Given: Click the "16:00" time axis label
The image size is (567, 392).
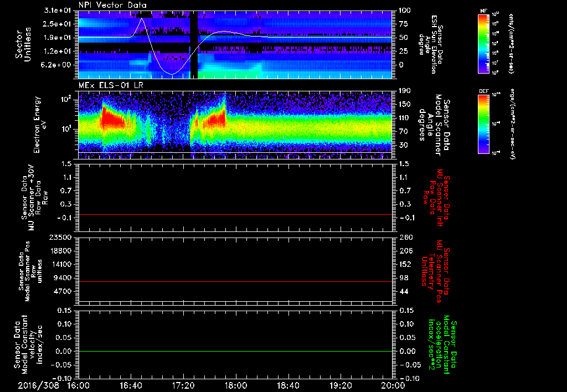Looking at the screenshot, I should tap(78, 385).
